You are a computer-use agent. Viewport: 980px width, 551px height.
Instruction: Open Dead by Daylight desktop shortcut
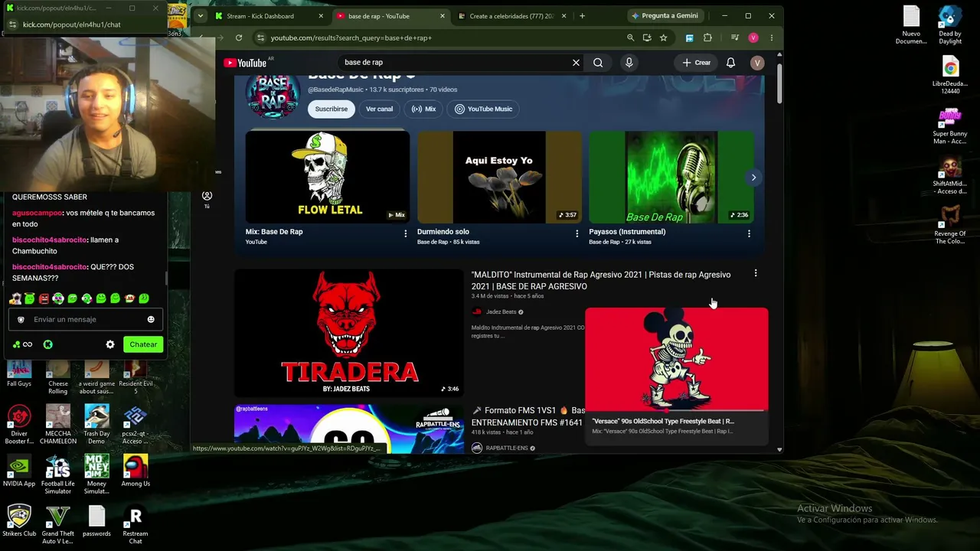(950, 25)
